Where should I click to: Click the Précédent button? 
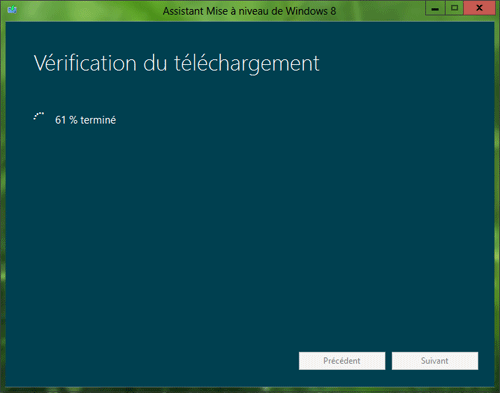click(342, 361)
